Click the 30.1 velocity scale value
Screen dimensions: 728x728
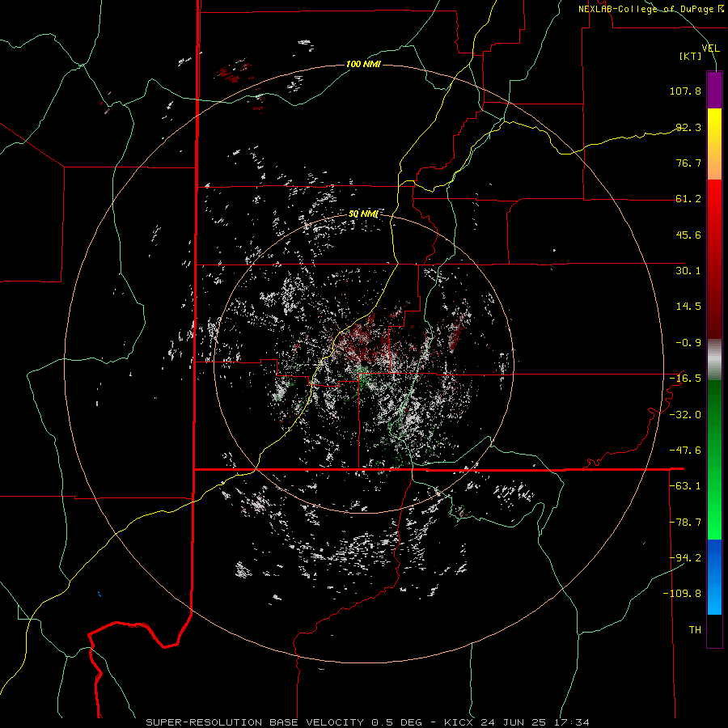[688, 271]
